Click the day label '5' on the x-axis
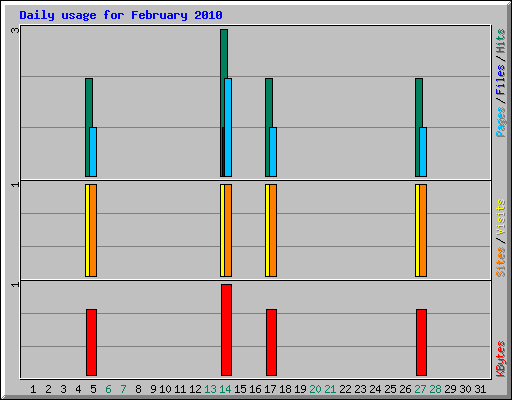This screenshot has width=512, height=400. pos(93,389)
